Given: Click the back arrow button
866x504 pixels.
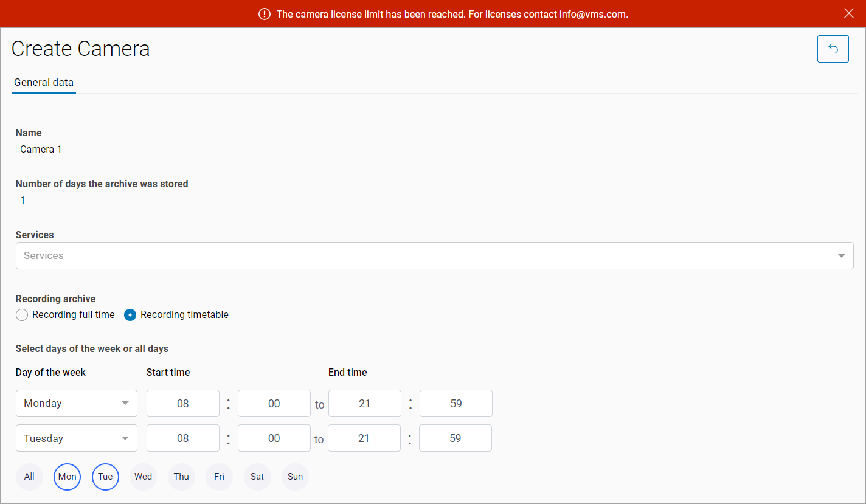Looking at the screenshot, I should coord(833,49).
